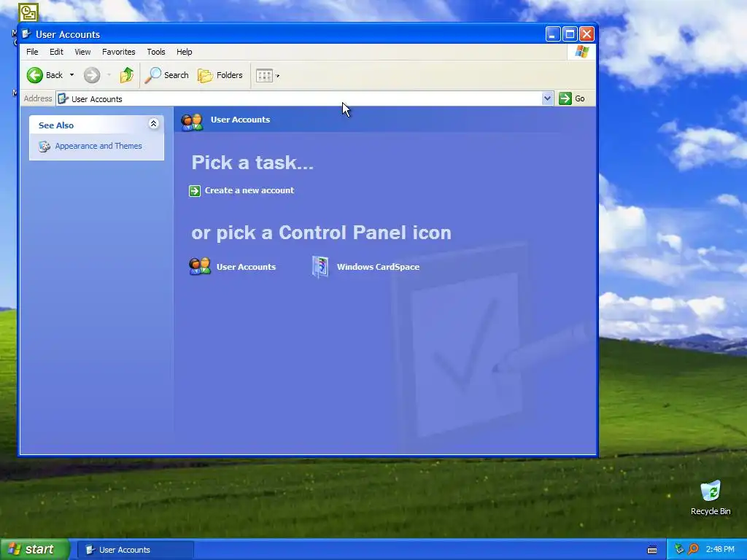
Task: Click Create a new account link
Action: pos(249,190)
